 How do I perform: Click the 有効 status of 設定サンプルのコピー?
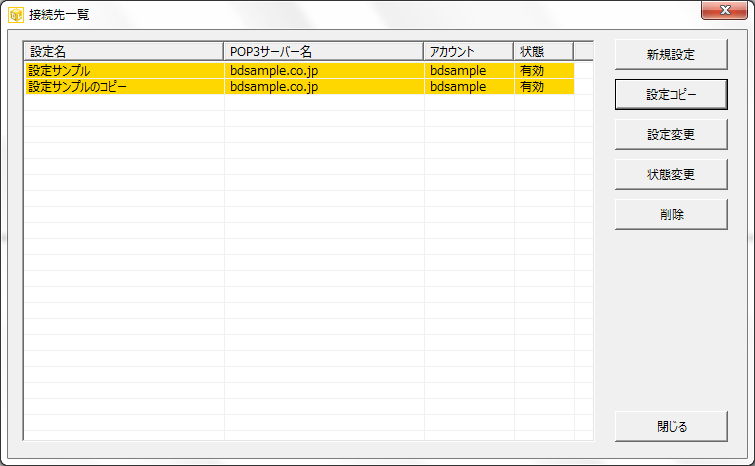point(532,87)
